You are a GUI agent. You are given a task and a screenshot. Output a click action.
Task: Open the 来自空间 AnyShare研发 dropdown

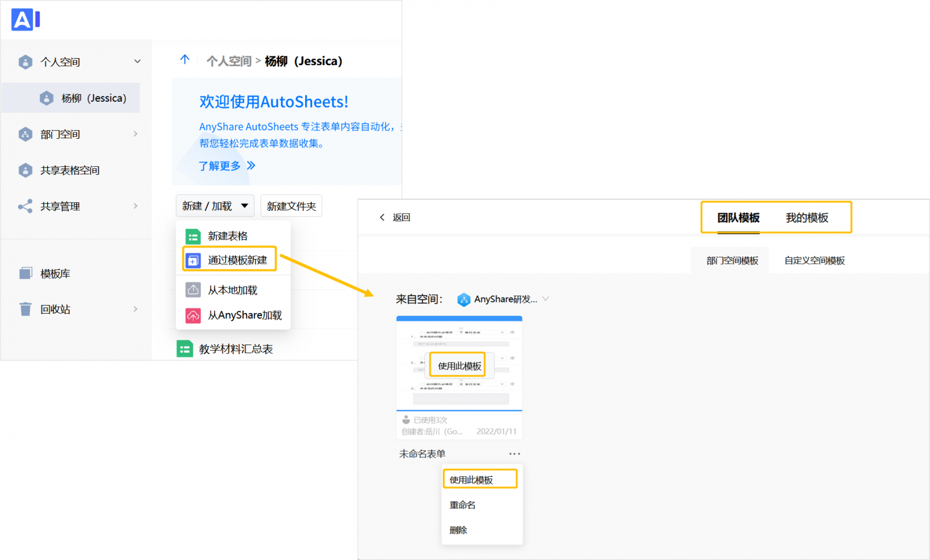[545, 299]
